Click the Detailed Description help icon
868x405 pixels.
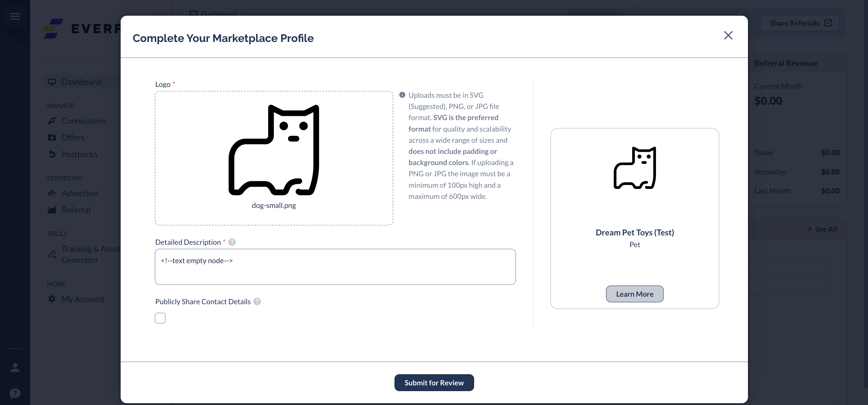pos(232,242)
